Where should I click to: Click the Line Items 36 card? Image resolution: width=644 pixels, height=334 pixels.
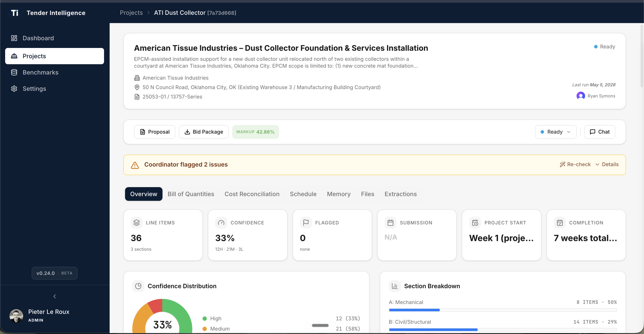pyautogui.click(x=163, y=235)
